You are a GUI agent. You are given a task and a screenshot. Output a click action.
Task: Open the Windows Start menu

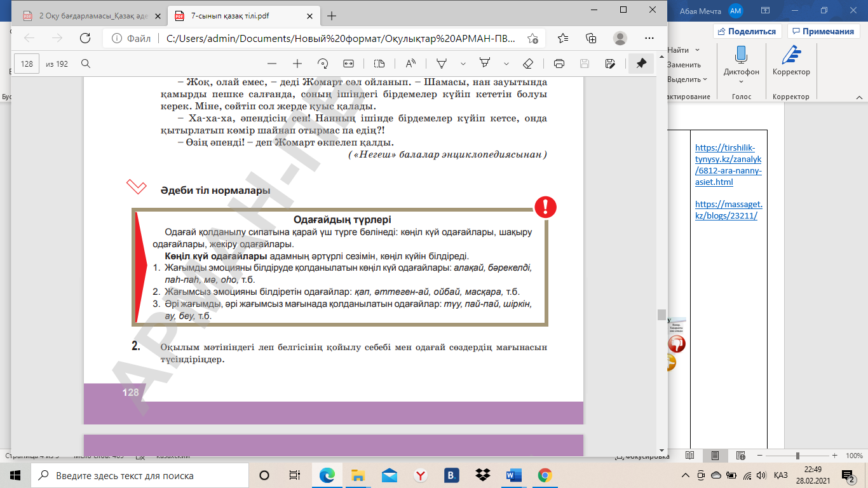pos(15,475)
